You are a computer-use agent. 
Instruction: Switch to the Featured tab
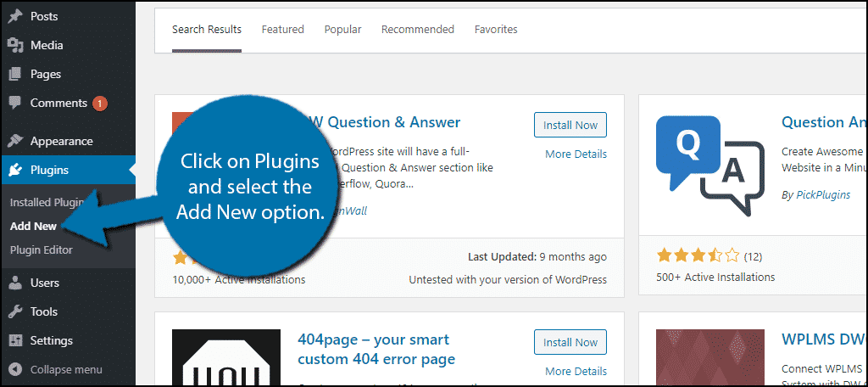pos(283,30)
